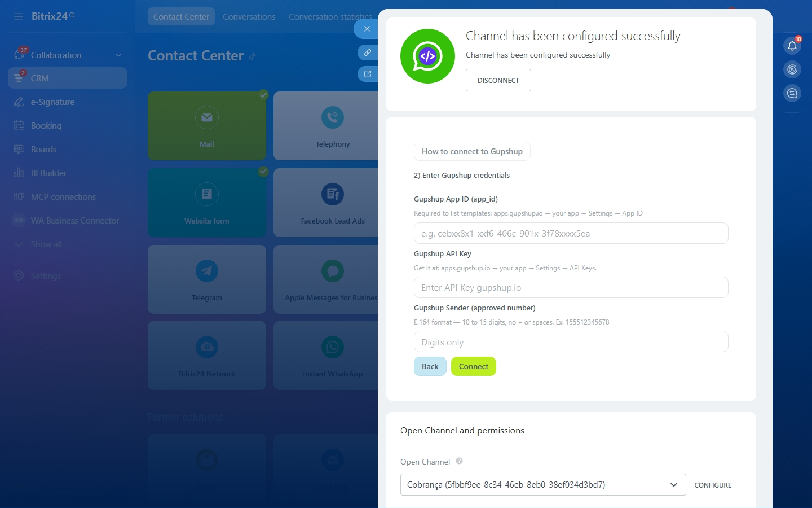Switch to the Conversations tab
This screenshot has height=508, width=812.
click(249, 17)
